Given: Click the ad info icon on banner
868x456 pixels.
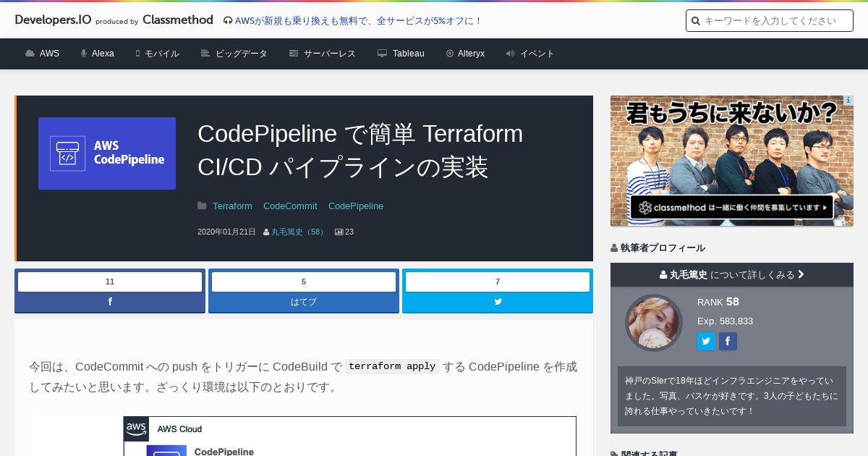Looking at the screenshot, I should (848, 101).
